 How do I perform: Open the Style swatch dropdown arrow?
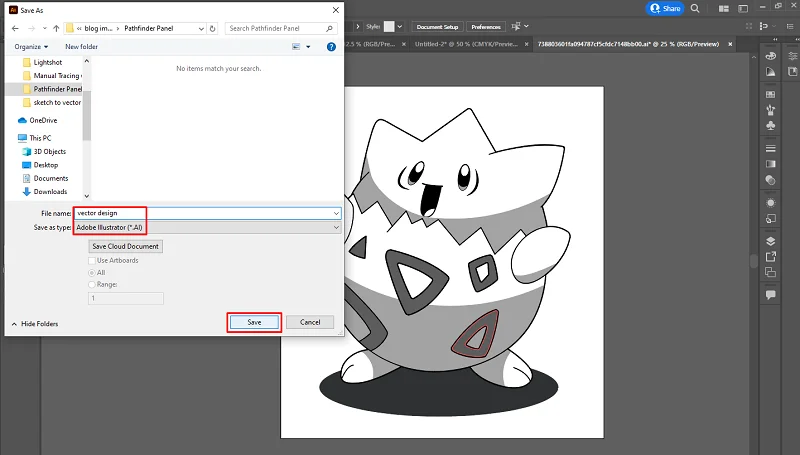point(400,27)
